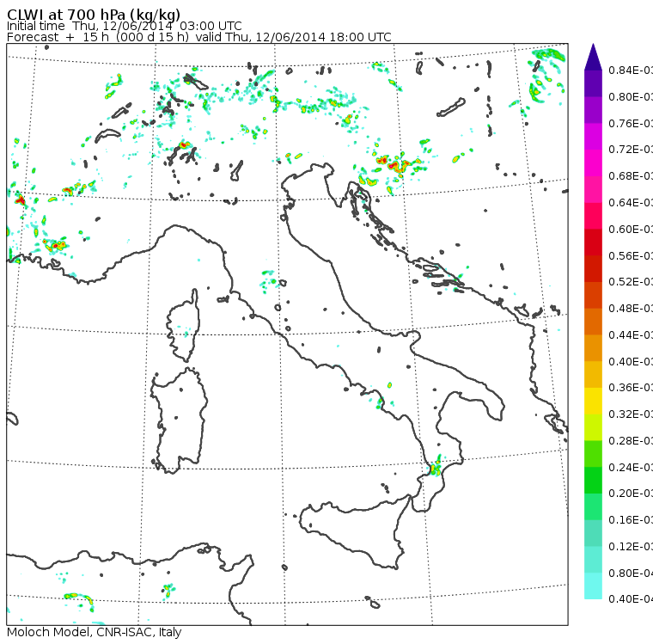Click the 'Moloch Model, CNR-ISAC, Italy' credit
The height and width of the screenshot is (644, 653).
95,632
